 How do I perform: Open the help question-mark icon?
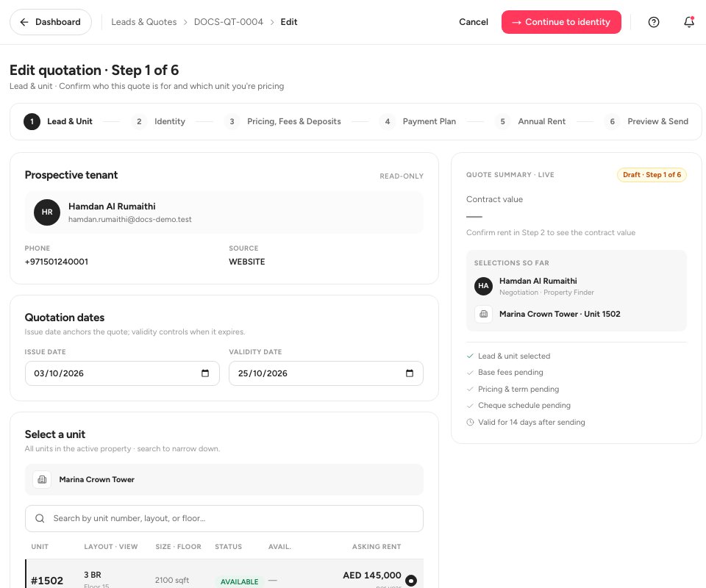[653, 22]
